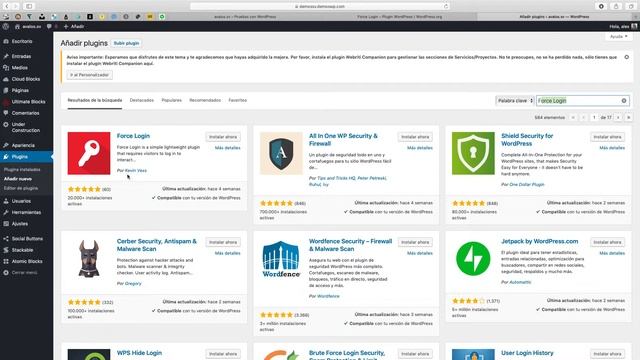The height and width of the screenshot is (360, 640).
Task: Open Social Buttons in the sidebar
Action: tap(27, 239)
